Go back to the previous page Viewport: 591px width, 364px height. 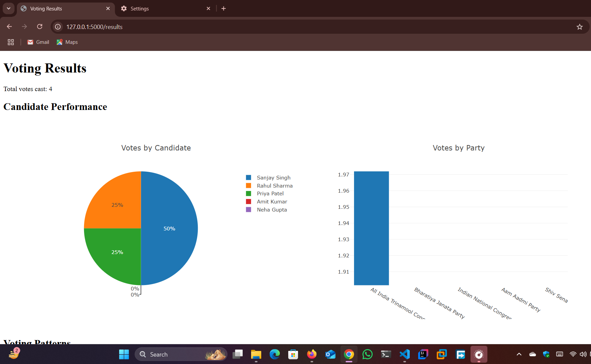[9, 27]
